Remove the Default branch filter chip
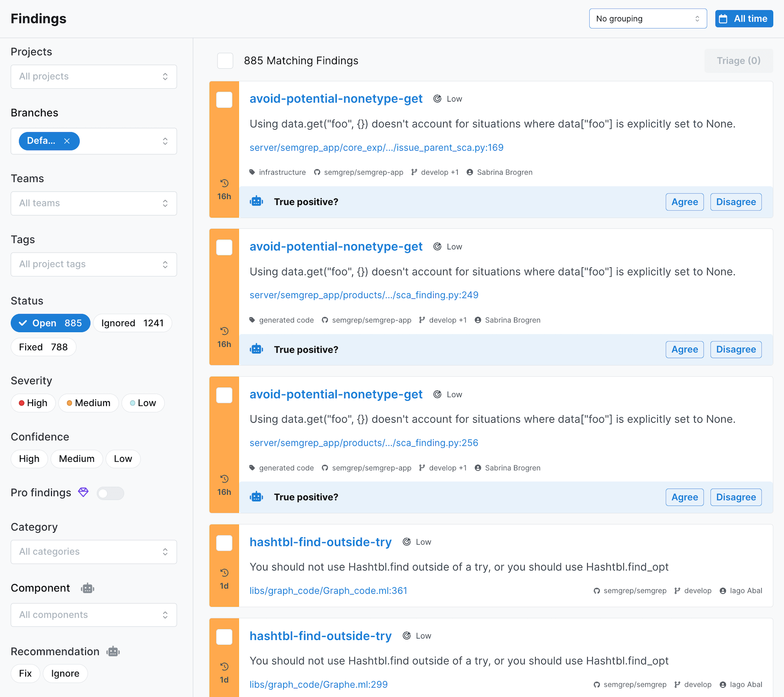Image resolution: width=784 pixels, height=697 pixels. tap(67, 141)
